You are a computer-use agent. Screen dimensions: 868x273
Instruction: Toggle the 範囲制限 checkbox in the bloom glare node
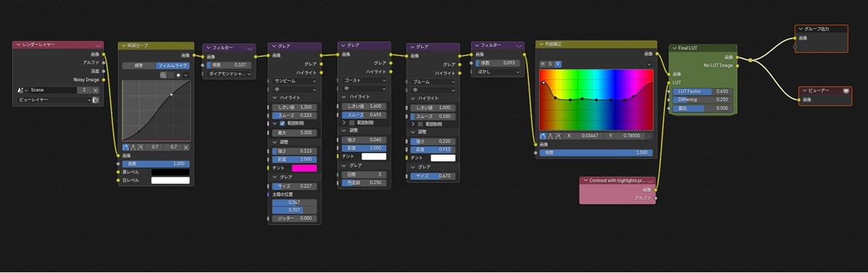pyautogui.click(x=420, y=124)
